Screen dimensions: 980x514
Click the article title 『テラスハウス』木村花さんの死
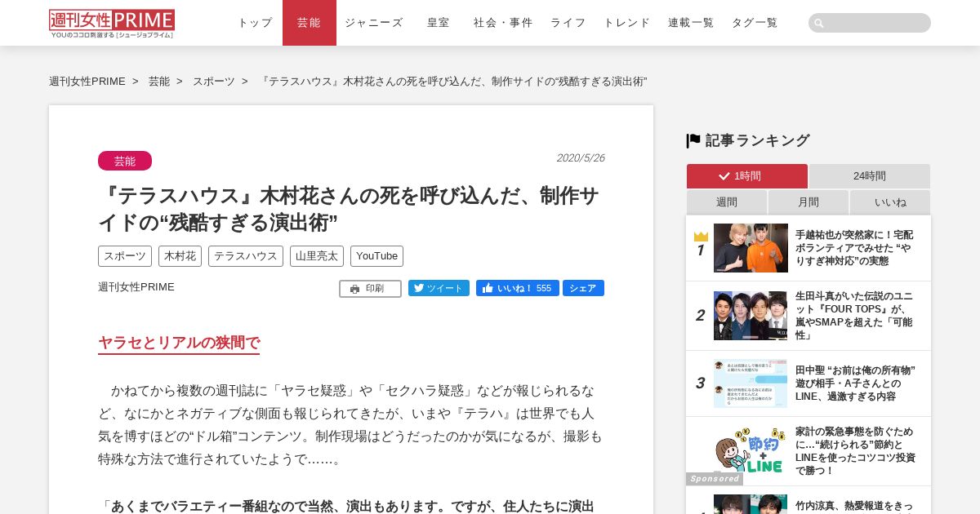point(349,209)
